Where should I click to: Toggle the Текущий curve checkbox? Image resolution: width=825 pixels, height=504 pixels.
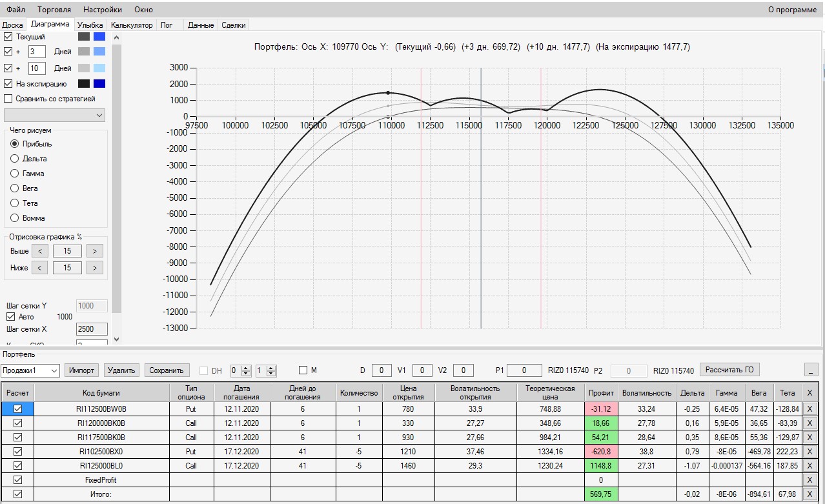coord(8,37)
